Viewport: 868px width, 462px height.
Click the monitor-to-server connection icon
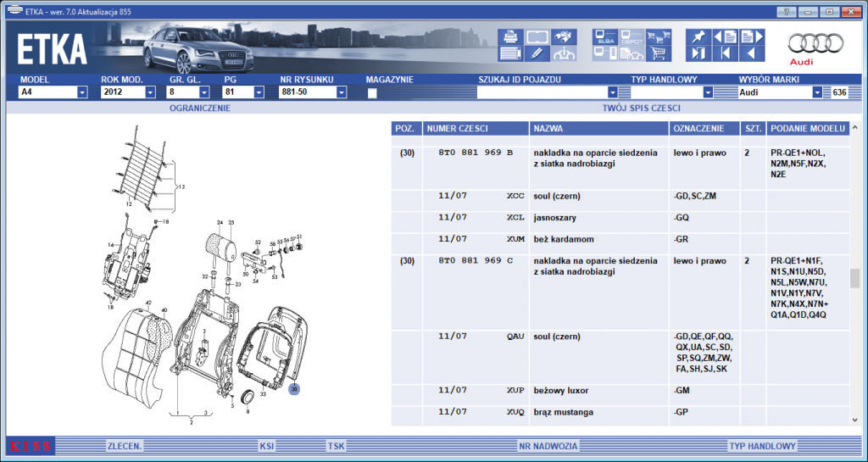point(605,53)
